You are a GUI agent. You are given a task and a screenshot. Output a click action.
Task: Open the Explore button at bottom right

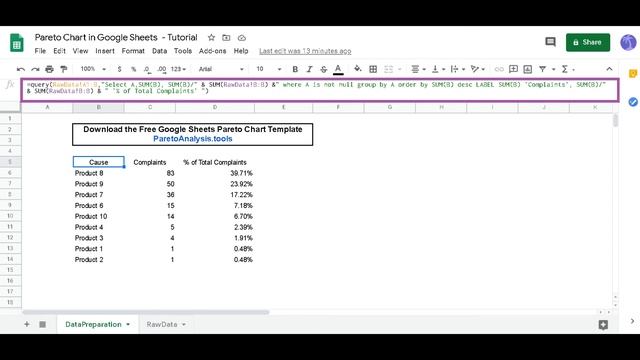tap(603, 324)
